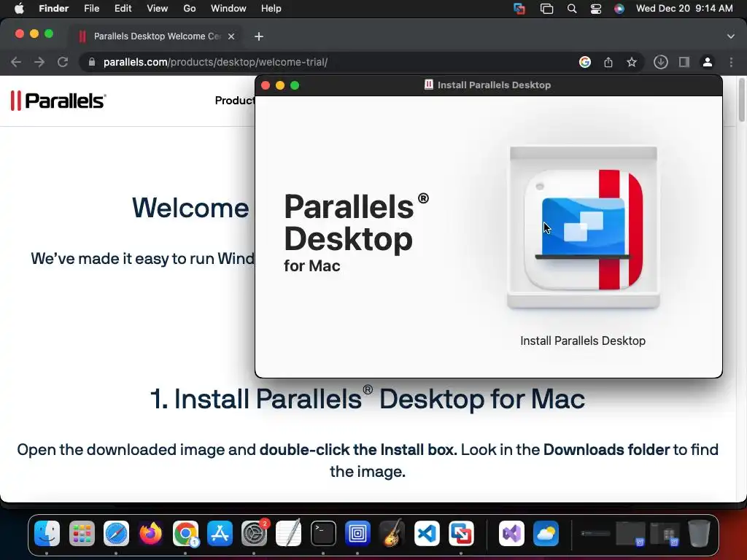Close the Parallels Desktop Welcome tab
This screenshot has height=560, width=747.
click(231, 36)
